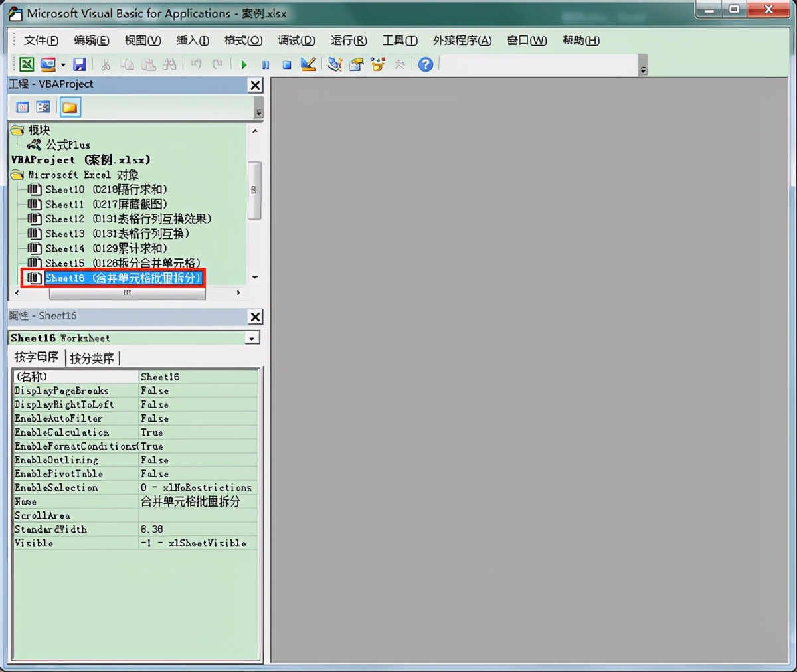The height and width of the screenshot is (672, 797).
Task: Open the Insert object dropdown arrow
Action: [x=63, y=65]
